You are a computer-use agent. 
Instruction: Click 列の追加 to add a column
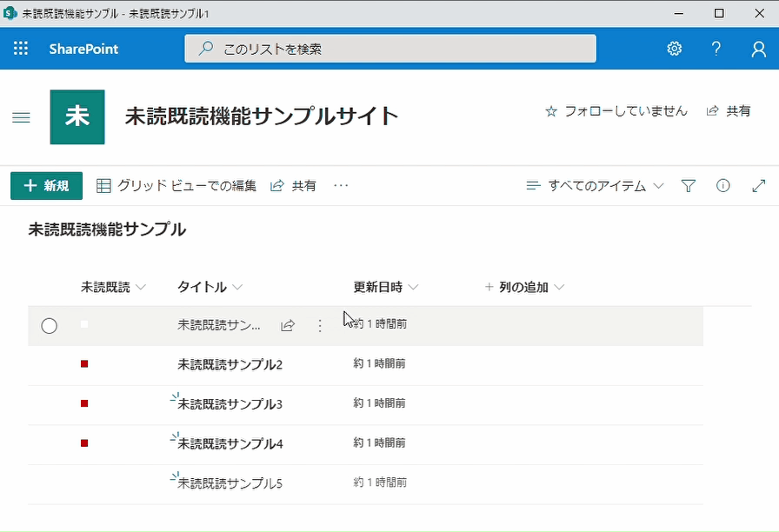[524, 287]
